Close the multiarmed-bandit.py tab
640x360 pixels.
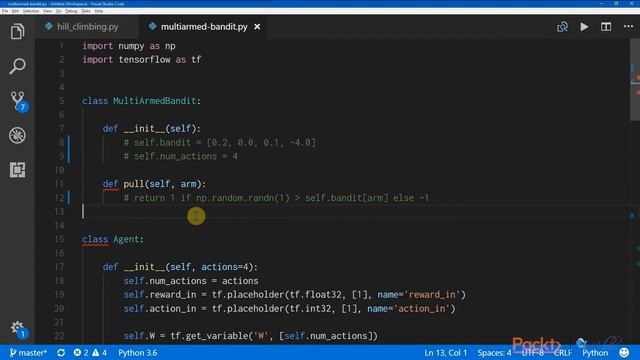pyautogui.click(x=257, y=27)
